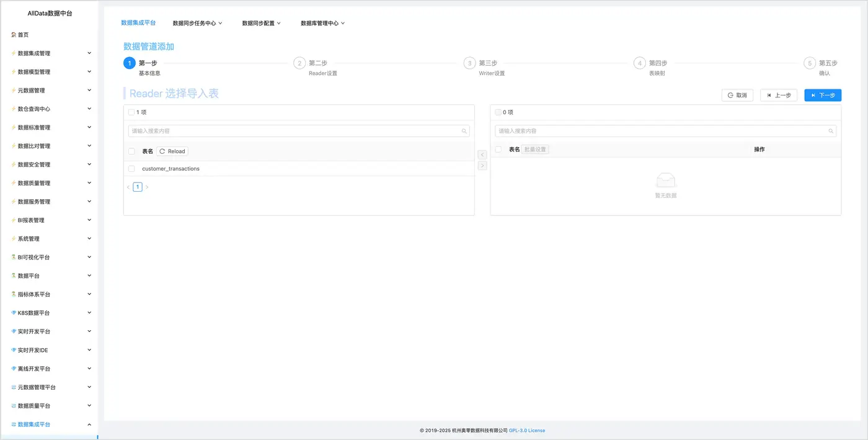Click the lightning icon beside 元数据管理
868x440 pixels.
click(14, 91)
